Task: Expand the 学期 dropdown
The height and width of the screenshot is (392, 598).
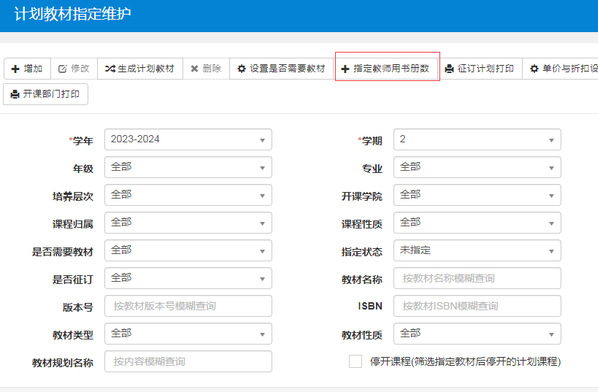Action: (477, 140)
